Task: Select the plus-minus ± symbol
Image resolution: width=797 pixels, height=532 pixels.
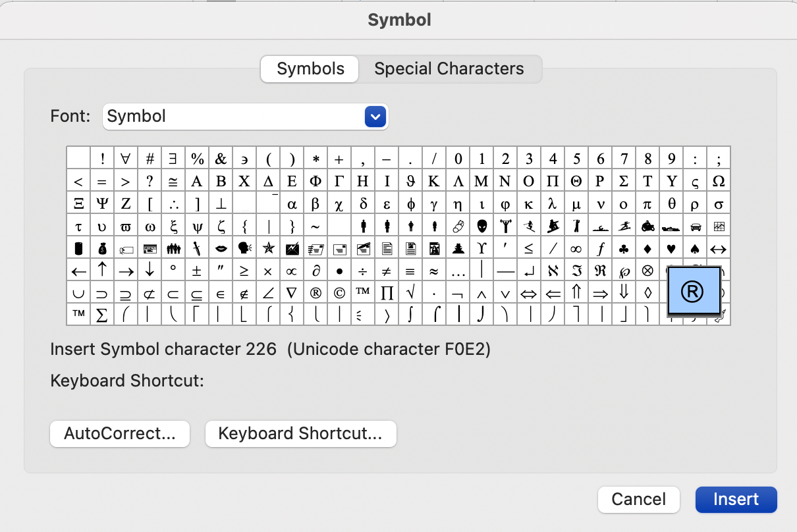Action: pyautogui.click(x=197, y=271)
